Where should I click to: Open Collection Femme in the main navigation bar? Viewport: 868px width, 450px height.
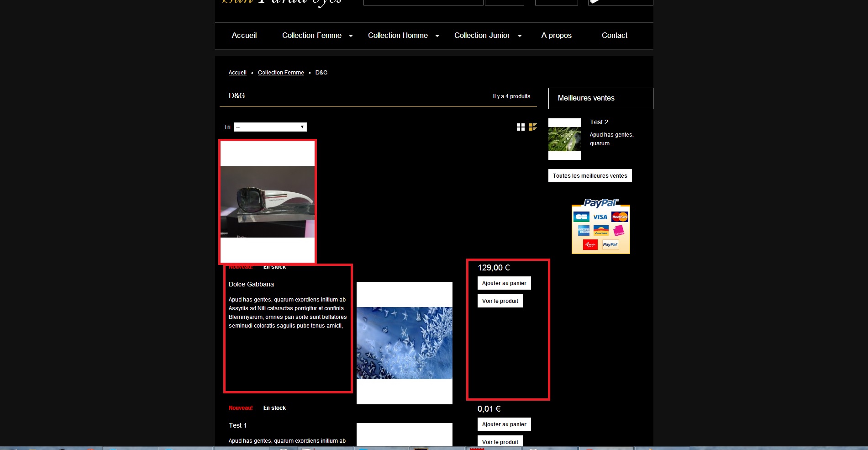pyautogui.click(x=312, y=36)
